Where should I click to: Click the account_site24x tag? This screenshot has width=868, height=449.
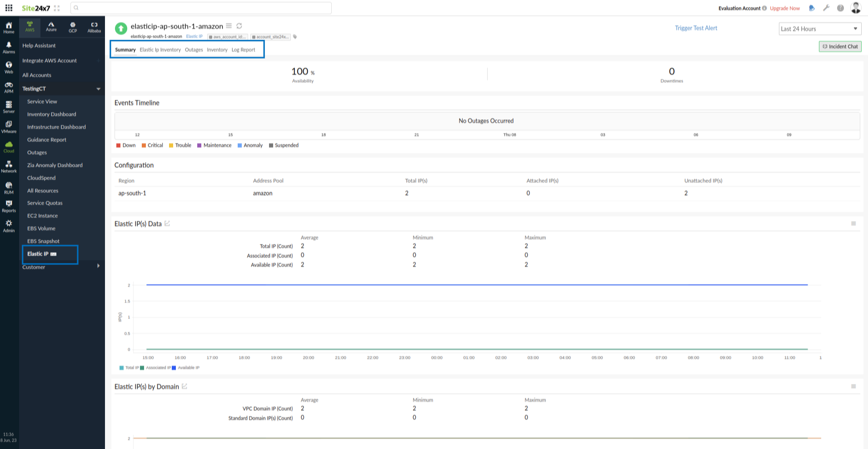(x=270, y=37)
